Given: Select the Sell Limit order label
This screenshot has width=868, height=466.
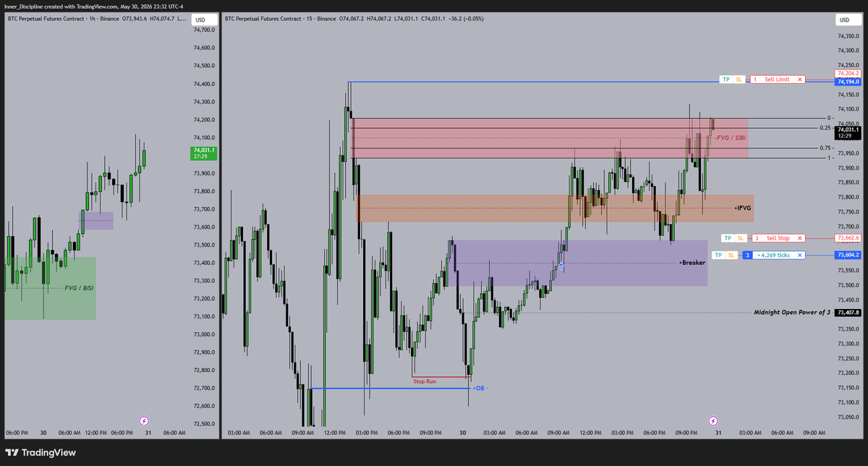Looking at the screenshot, I should (x=777, y=79).
